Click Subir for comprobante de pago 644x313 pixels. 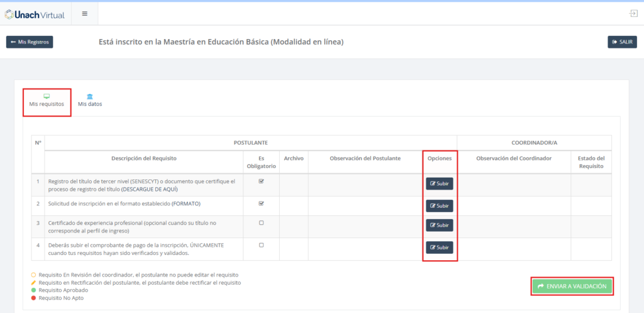(x=439, y=248)
